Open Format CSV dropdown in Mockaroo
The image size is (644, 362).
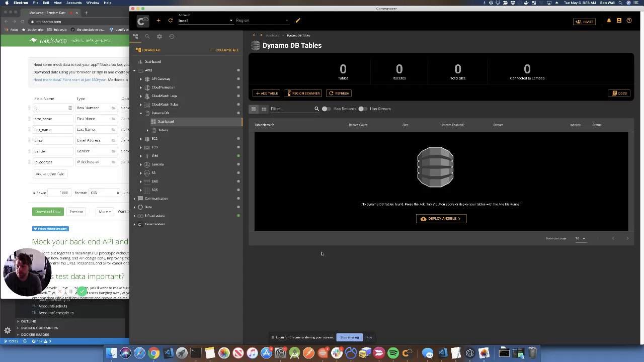pyautogui.click(x=104, y=193)
